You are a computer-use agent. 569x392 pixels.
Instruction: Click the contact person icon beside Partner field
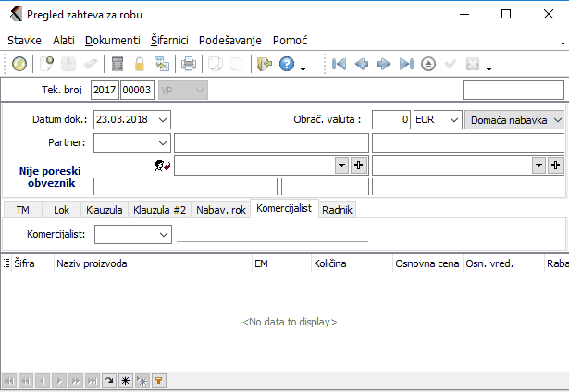click(x=163, y=165)
